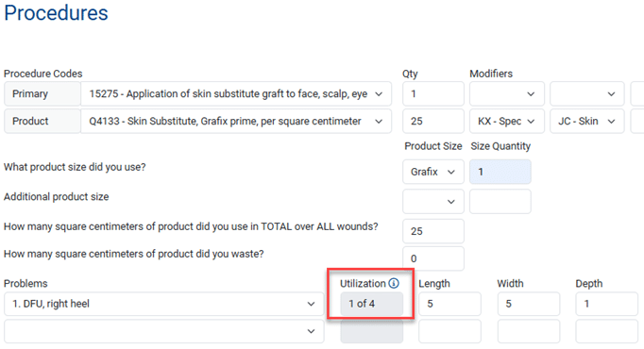644x349 pixels.
Task: Open the empty additional product size dropdown
Action: coord(433,201)
